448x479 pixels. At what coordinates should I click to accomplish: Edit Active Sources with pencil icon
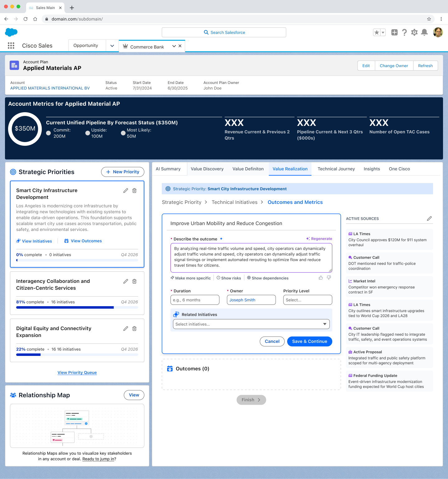pos(429,219)
